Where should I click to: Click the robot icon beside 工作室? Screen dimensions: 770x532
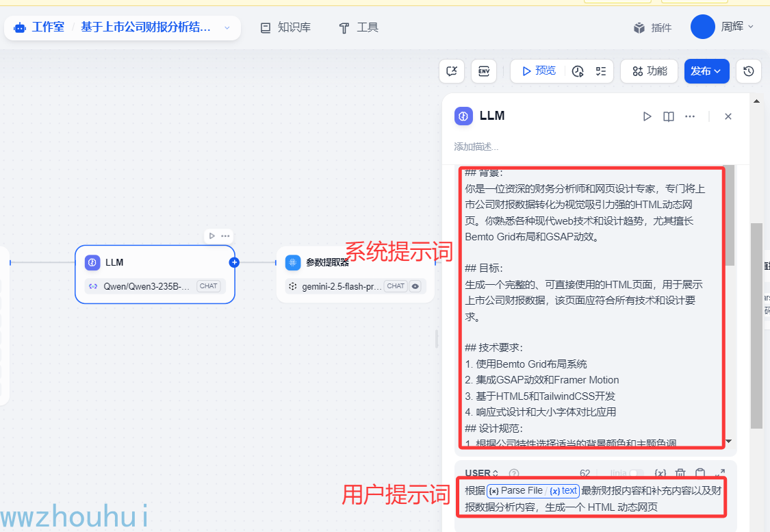tap(20, 27)
